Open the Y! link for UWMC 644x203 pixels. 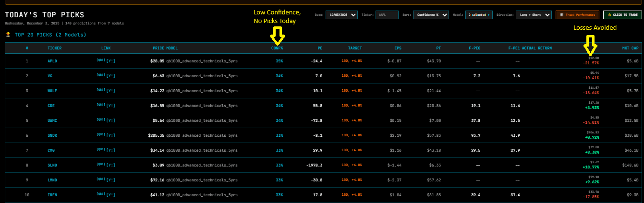(110, 120)
